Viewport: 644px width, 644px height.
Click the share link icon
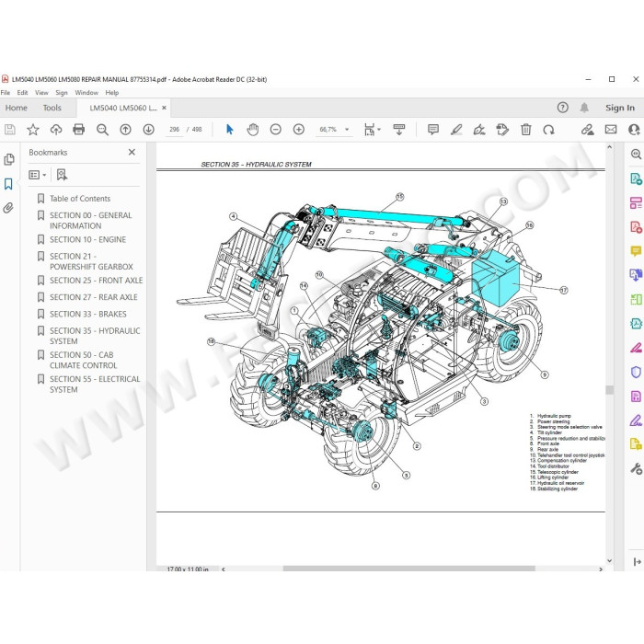click(587, 130)
